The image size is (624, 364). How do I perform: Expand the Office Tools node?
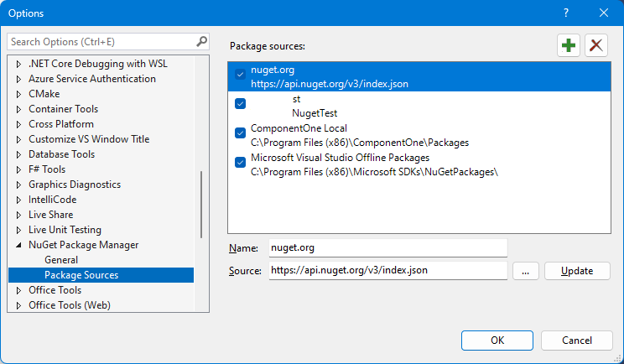pos(18,290)
